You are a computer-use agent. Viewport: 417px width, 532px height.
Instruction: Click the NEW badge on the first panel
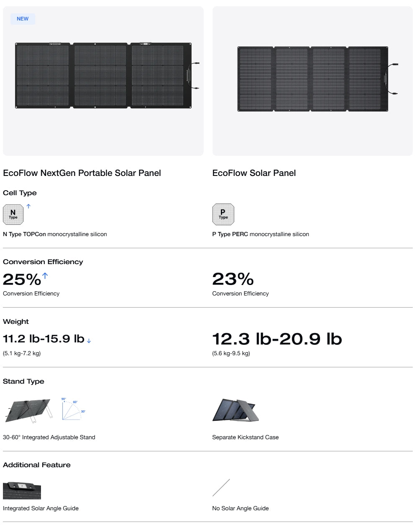(23, 19)
